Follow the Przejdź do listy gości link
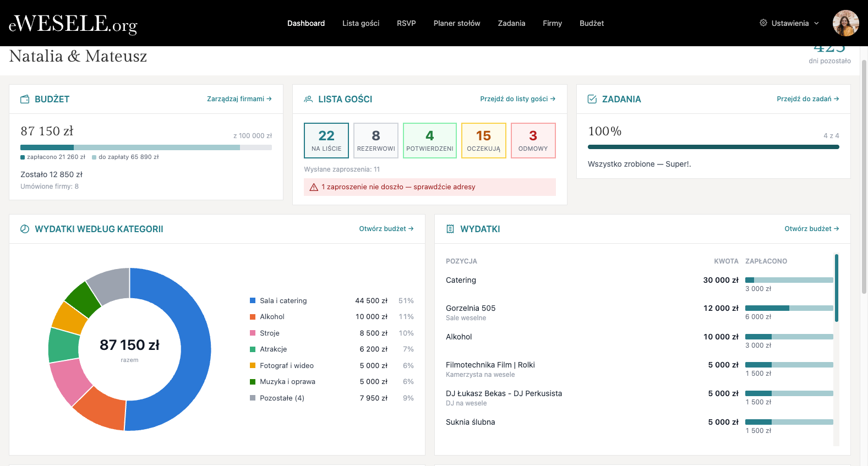 coord(518,99)
